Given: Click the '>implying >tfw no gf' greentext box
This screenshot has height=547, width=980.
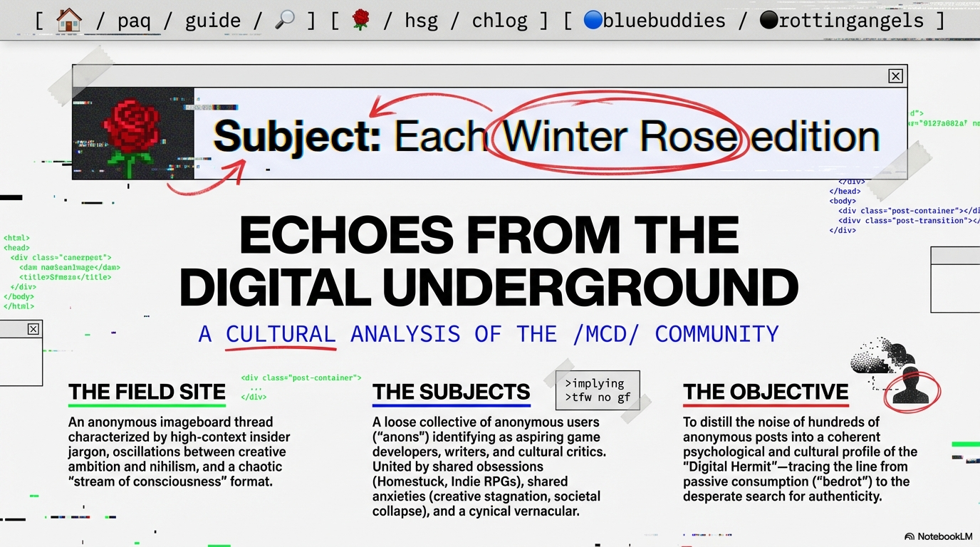Looking at the screenshot, I should pyautogui.click(x=597, y=390).
